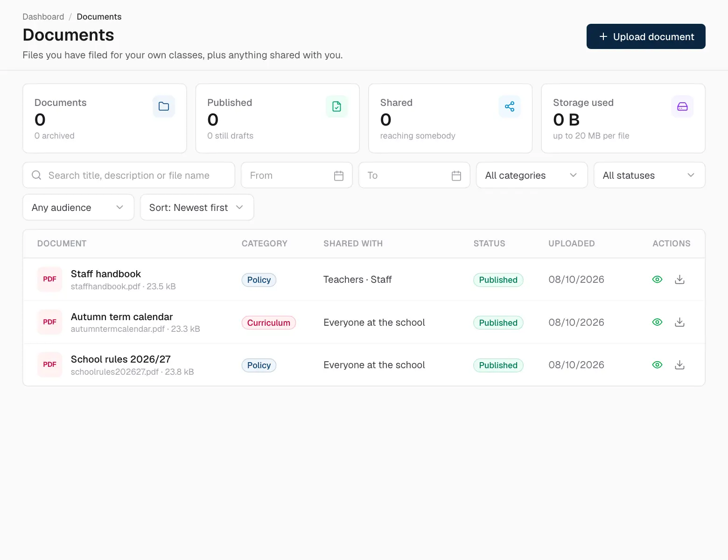This screenshot has height=560, width=728.
Task: Open the Any audience filter
Action: [x=78, y=207]
